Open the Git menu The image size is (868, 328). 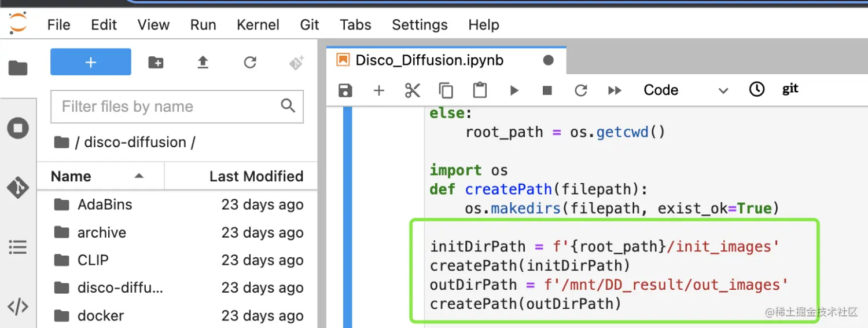(310, 25)
